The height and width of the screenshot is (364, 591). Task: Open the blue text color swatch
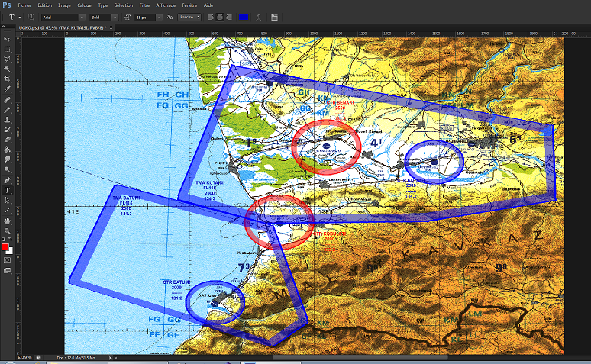pos(244,18)
